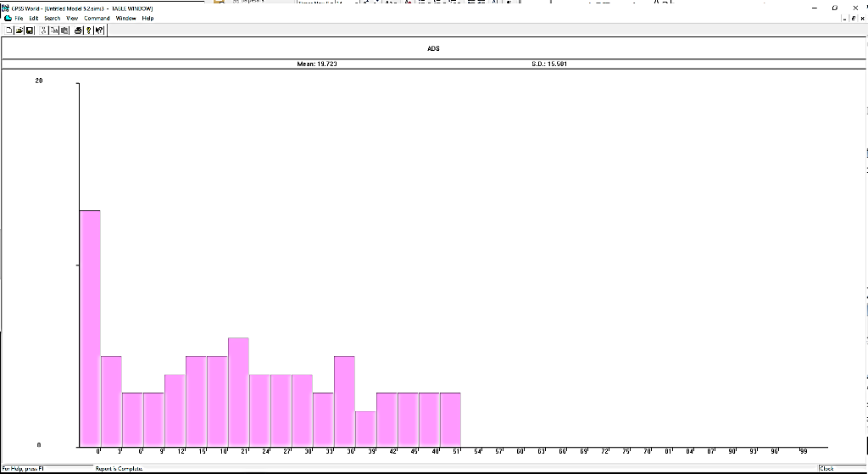Click the ADS table title
The image size is (868, 474).
[x=433, y=48]
